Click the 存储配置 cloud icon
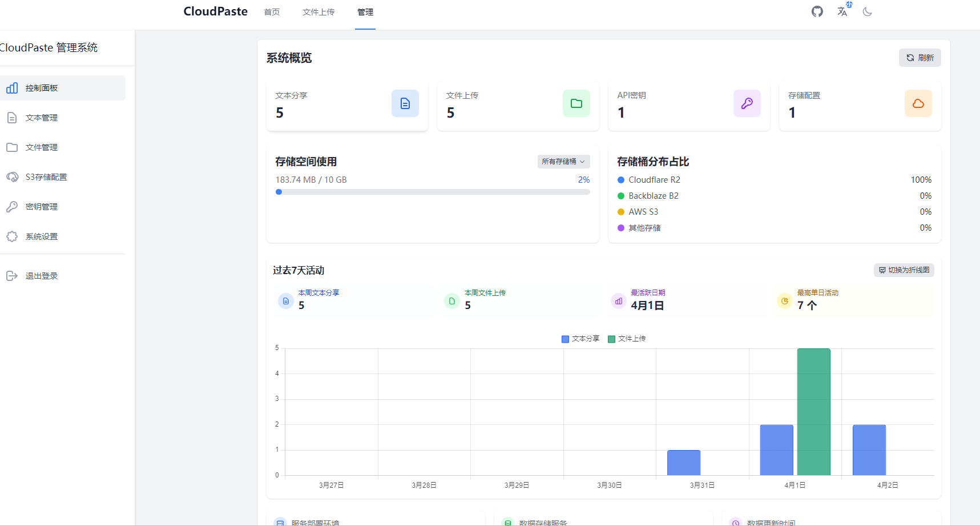This screenshot has height=526, width=980. pyautogui.click(x=918, y=103)
